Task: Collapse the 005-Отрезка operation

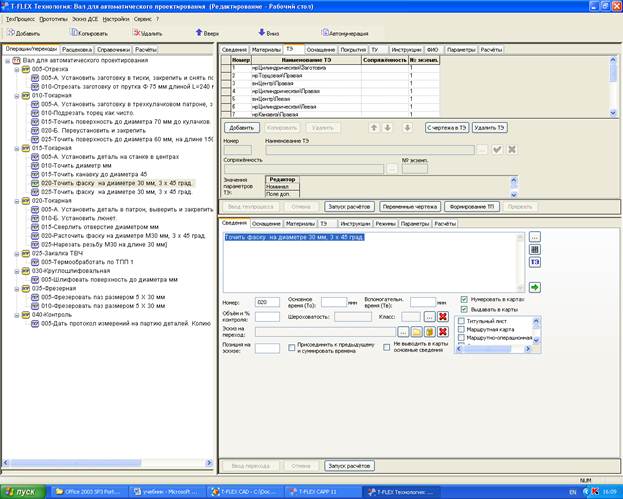Action: pyautogui.click(x=17, y=70)
